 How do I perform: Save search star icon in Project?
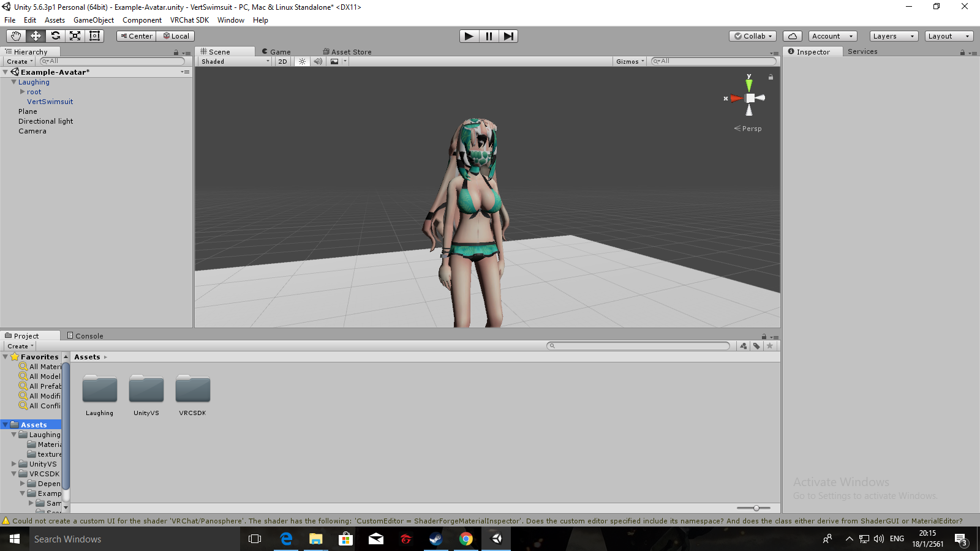(770, 346)
